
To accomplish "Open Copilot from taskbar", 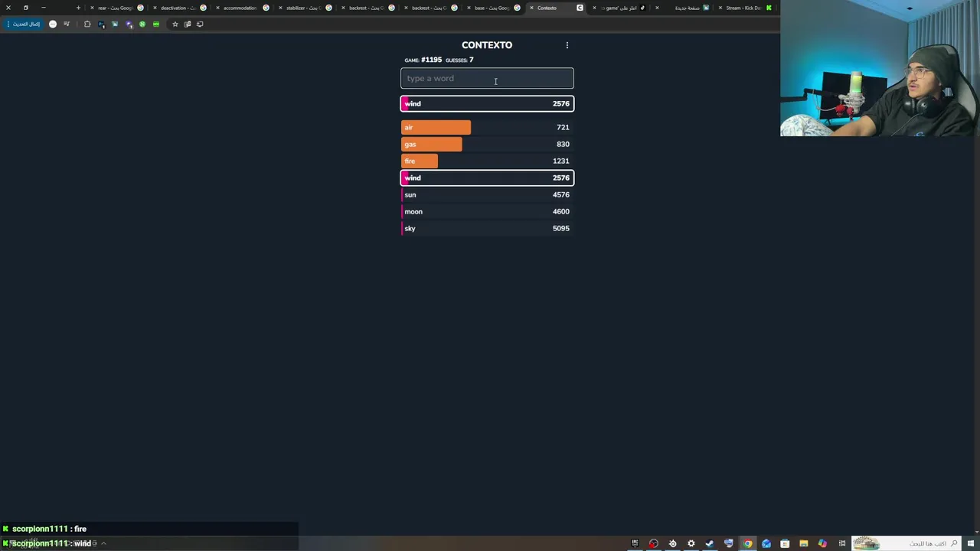I will click(x=822, y=543).
